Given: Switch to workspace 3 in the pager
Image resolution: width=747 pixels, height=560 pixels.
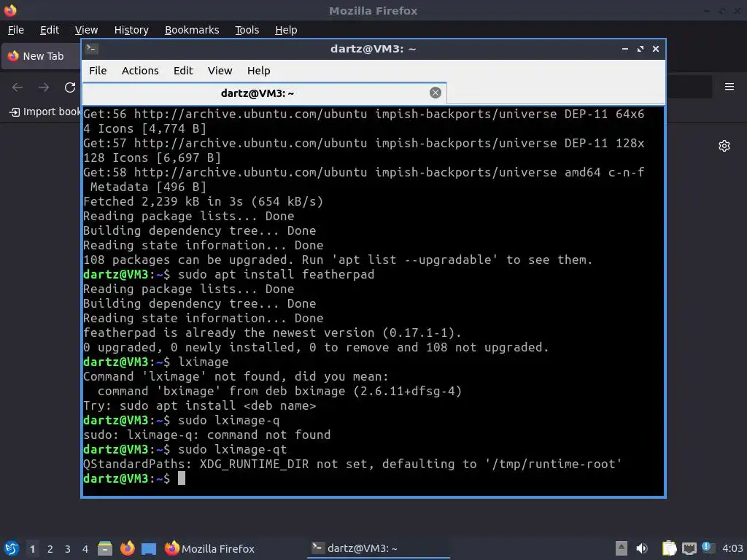Looking at the screenshot, I should [68, 549].
